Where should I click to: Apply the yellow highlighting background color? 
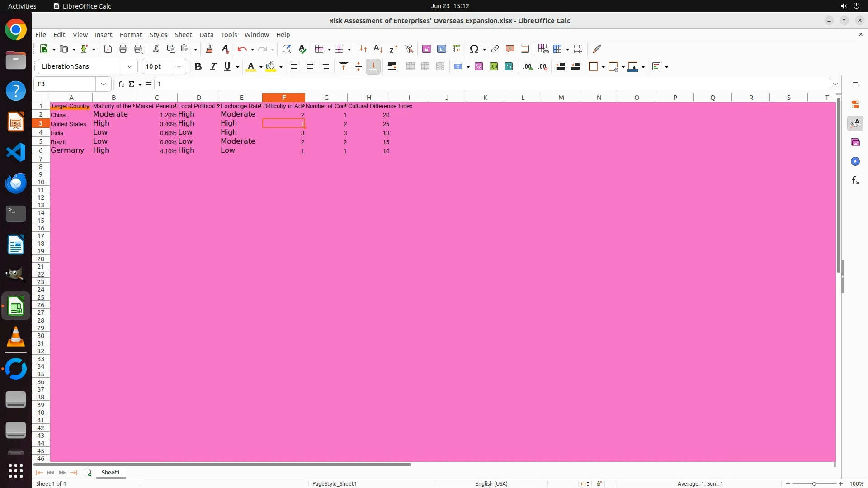point(270,67)
